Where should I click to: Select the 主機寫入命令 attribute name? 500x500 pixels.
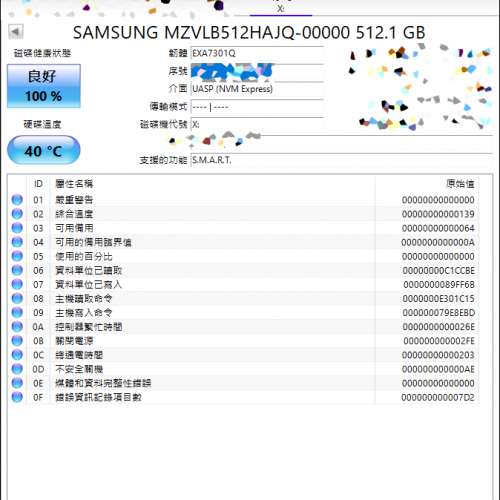(x=84, y=313)
